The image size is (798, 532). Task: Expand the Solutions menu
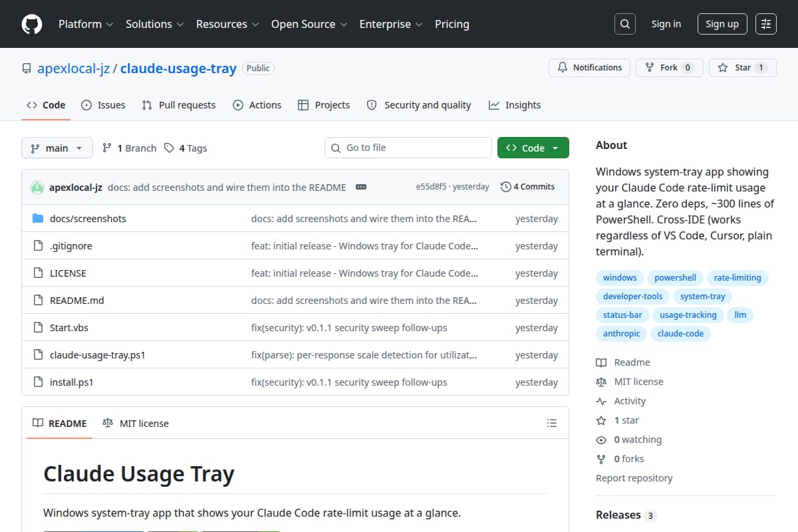[x=154, y=24]
